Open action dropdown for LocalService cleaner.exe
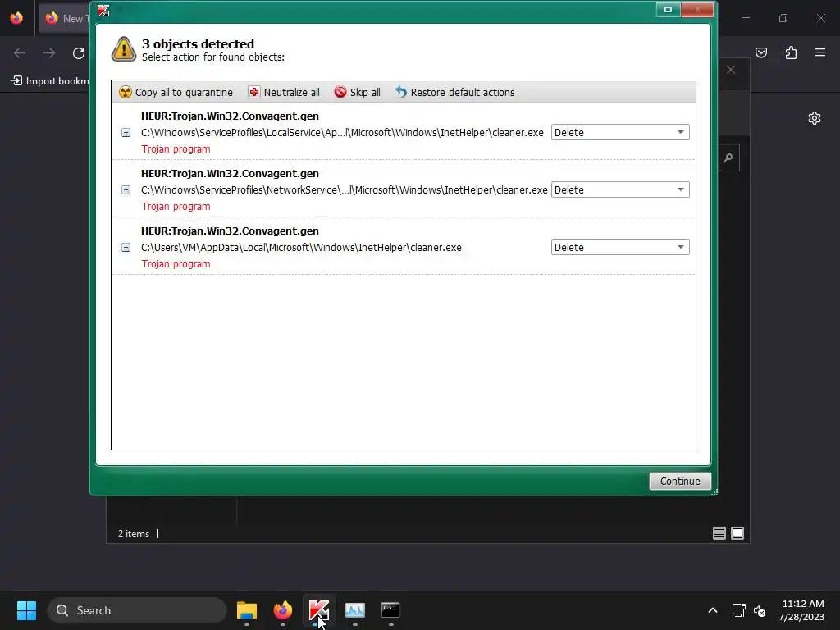Image resolution: width=840 pixels, height=630 pixels. (x=620, y=132)
